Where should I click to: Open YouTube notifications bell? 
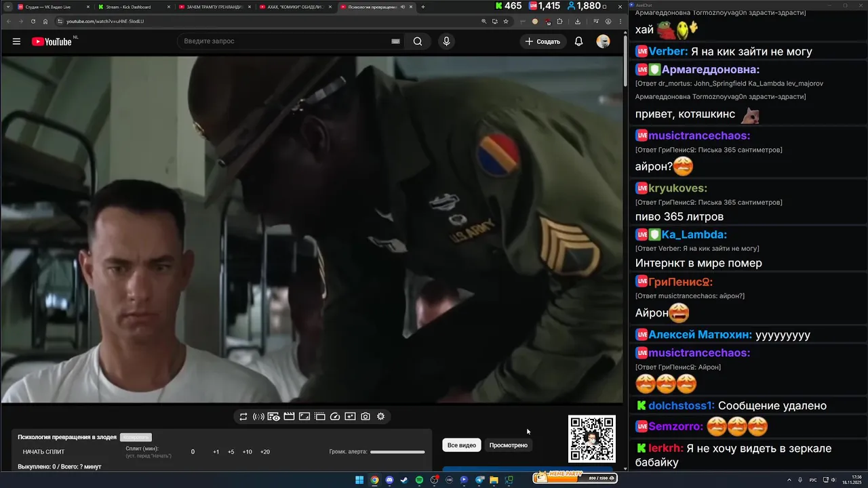[x=578, y=41]
